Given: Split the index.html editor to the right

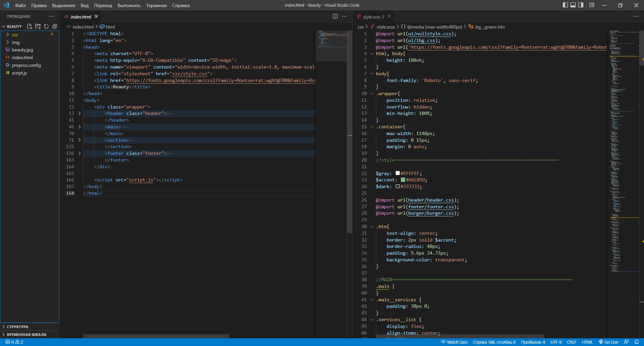Looking at the screenshot, I should pyautogui.click(x=335, y=16).
